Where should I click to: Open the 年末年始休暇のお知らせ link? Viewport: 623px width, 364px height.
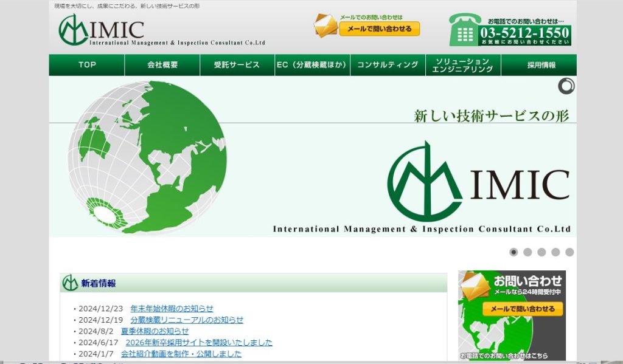click(172, 309)
